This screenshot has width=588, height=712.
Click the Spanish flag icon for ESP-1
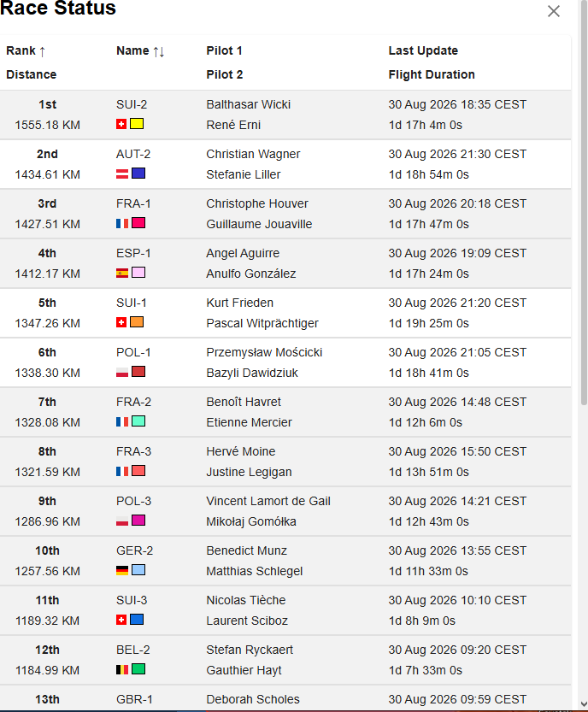tap(122, 273)
